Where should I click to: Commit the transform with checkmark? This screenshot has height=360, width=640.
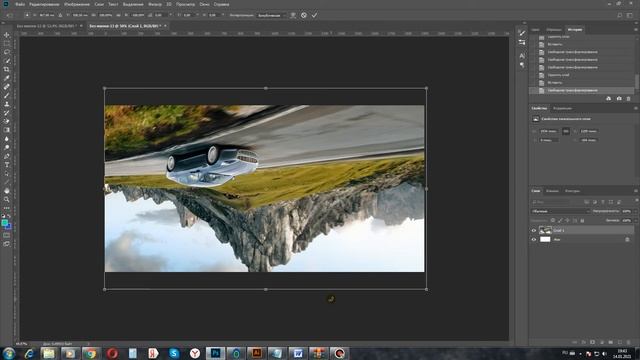[314, 15]
